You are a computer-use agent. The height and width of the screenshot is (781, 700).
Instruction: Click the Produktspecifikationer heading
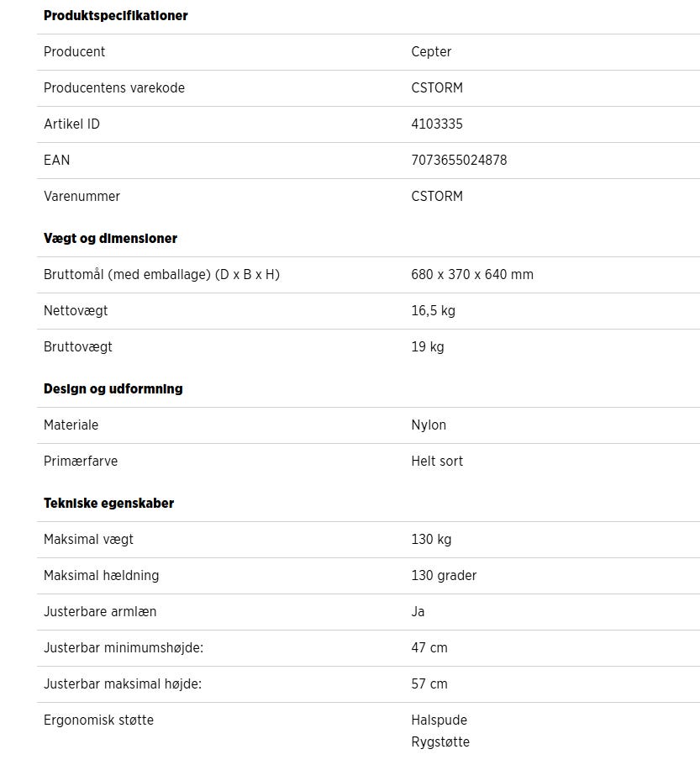coord(115,16)
